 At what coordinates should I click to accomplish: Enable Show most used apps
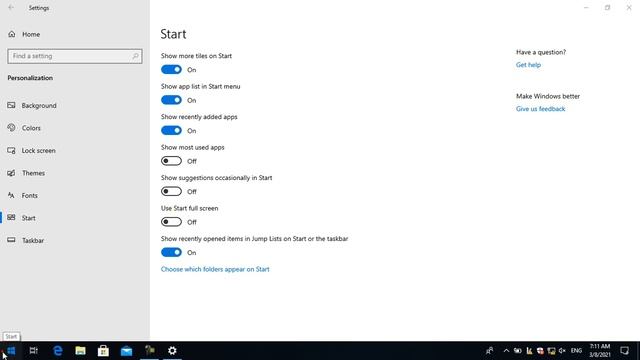(171, 161)
